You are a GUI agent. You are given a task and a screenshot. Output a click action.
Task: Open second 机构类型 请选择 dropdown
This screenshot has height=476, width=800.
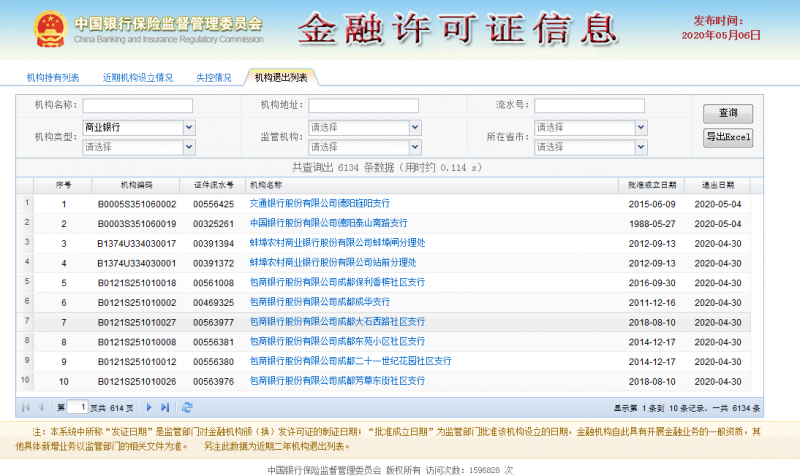pos(189,147)
